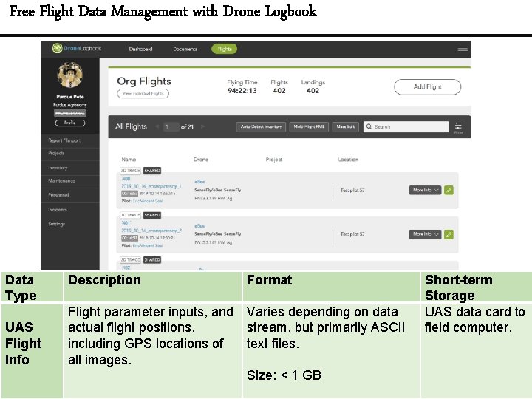Click the Drone column header
Viewport: 532px width, 399px height.
pyautogui.click(x=200, y=159)
